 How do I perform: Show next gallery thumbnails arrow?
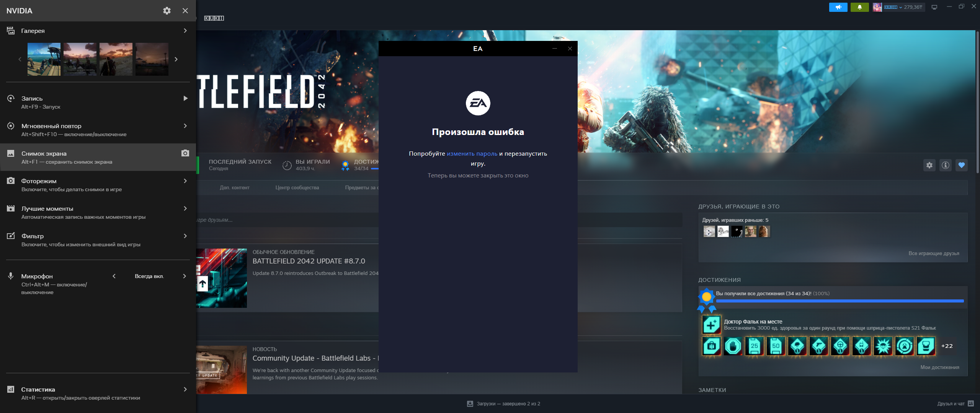[176, 59]
